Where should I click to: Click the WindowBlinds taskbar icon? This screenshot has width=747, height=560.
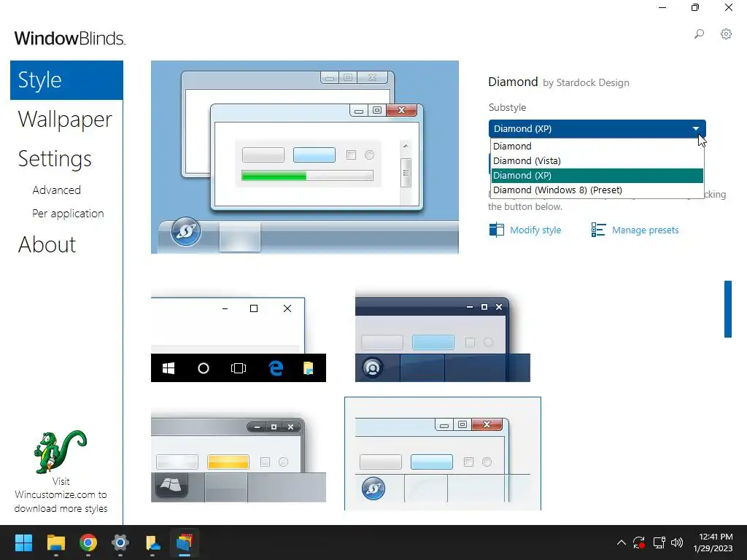tap(185, 542)
